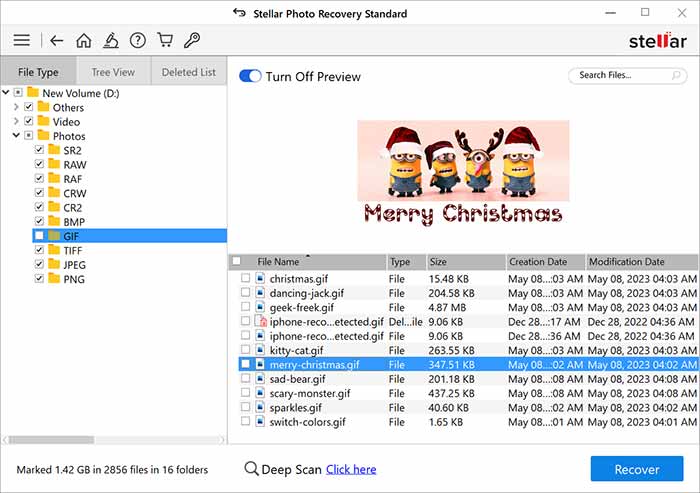The width and height of the screenshot is (700, 493).
Task: Click the key activation icon
Action: point(192,40)
